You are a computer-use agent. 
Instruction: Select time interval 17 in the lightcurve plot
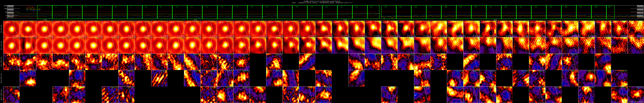(285, 12)
